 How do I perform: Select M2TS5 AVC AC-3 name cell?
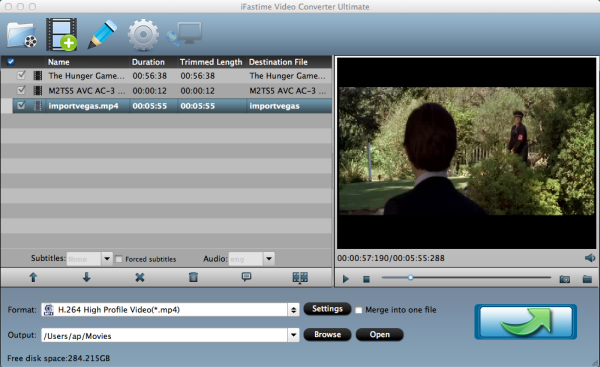point(86,91)
